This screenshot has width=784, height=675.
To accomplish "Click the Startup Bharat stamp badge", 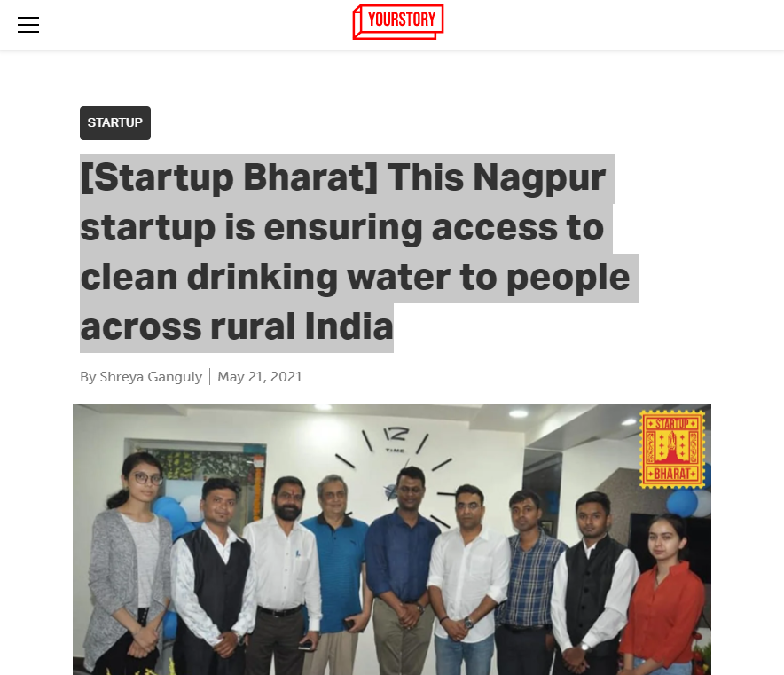I will (672, 449).
